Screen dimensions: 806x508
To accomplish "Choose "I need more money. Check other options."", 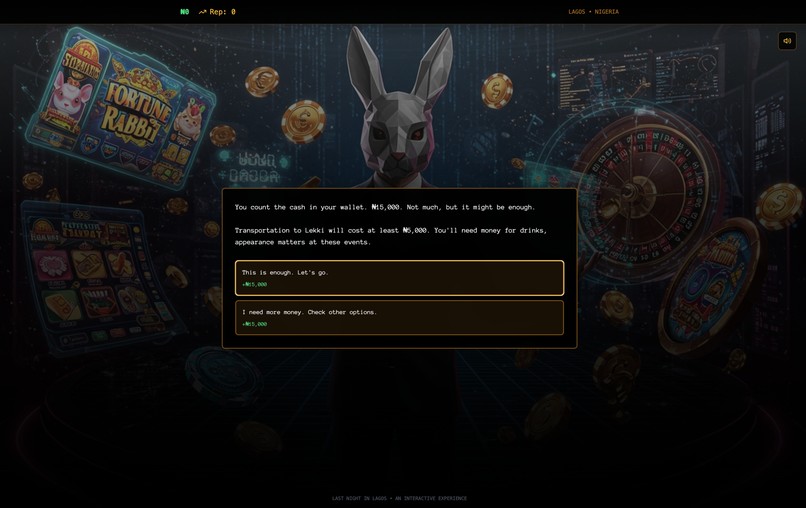I will (x=399, y=318).
